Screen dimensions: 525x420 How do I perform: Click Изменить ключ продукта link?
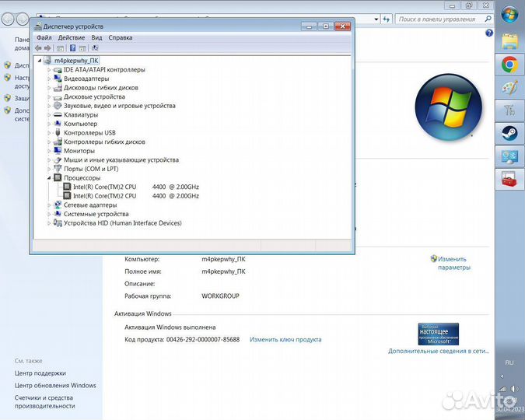coord(285,340)
